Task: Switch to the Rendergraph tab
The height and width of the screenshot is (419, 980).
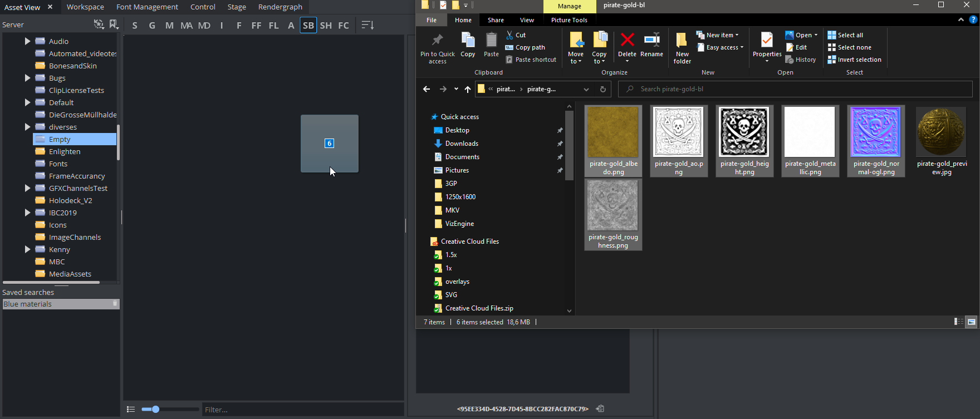Action: tap(280, 7)
